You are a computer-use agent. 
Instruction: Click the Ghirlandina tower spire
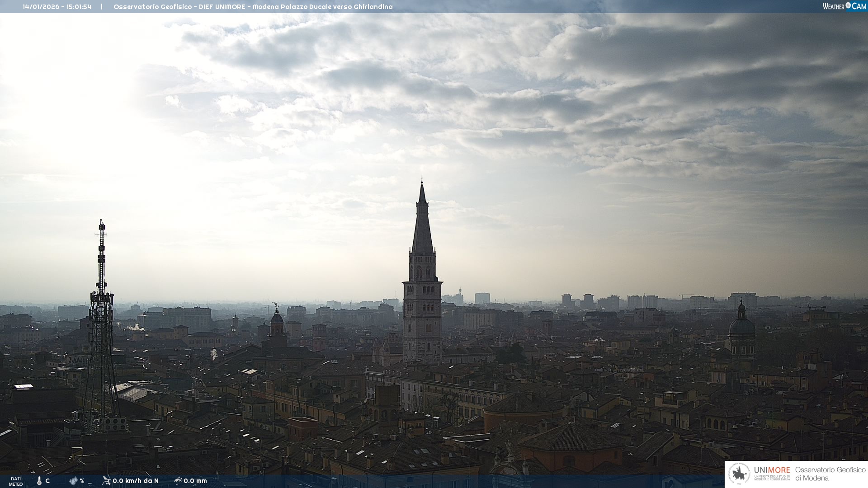tap(422, 226)
